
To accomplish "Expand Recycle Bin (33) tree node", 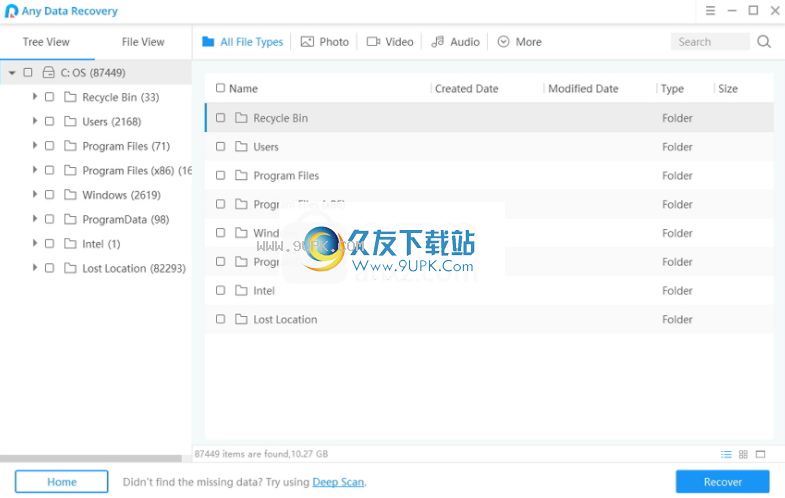I will click(x=35, y=96).
